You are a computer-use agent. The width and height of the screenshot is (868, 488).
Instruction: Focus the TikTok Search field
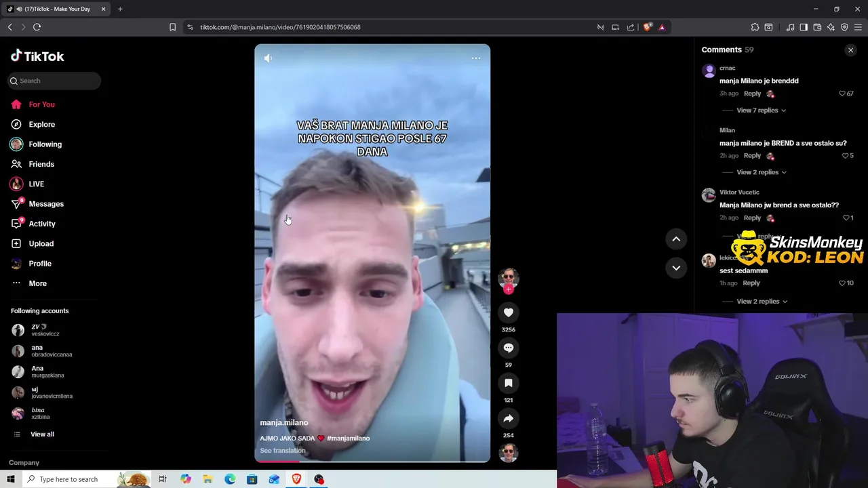55,81
